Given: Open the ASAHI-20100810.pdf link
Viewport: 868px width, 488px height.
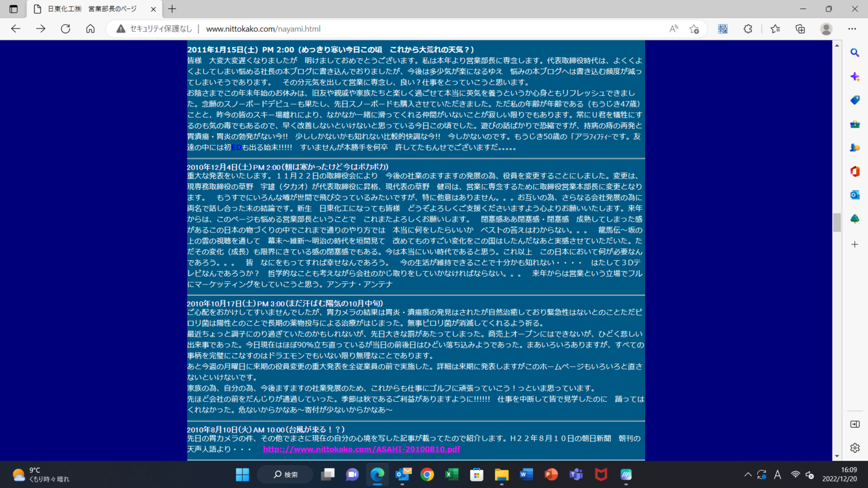Looking at the screenshot, I should 361,449.
